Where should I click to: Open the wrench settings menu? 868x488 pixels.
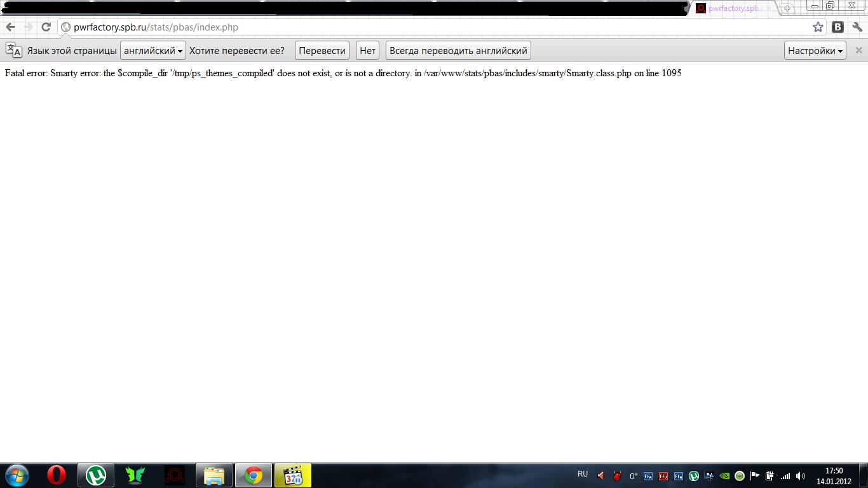click(x=857, y=27)
